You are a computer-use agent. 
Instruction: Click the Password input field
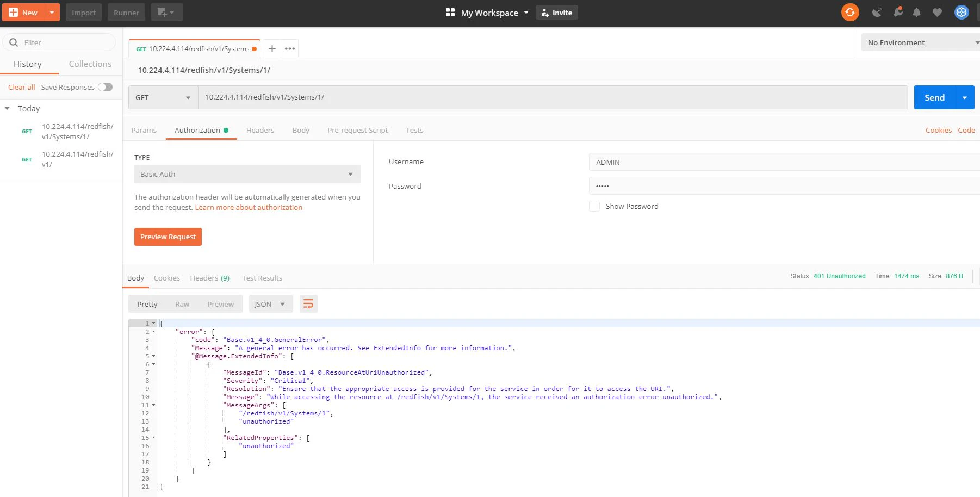point(784,186)
